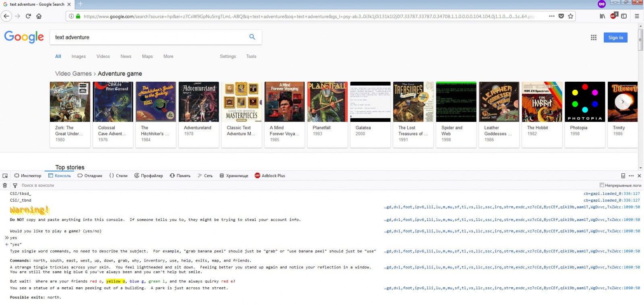The width and height of the screenshot is (644, 305).
Task: Open the cb=gapi.loaded_0:336:127 source link for CSI/tbsd_
Action: [611, 194]
